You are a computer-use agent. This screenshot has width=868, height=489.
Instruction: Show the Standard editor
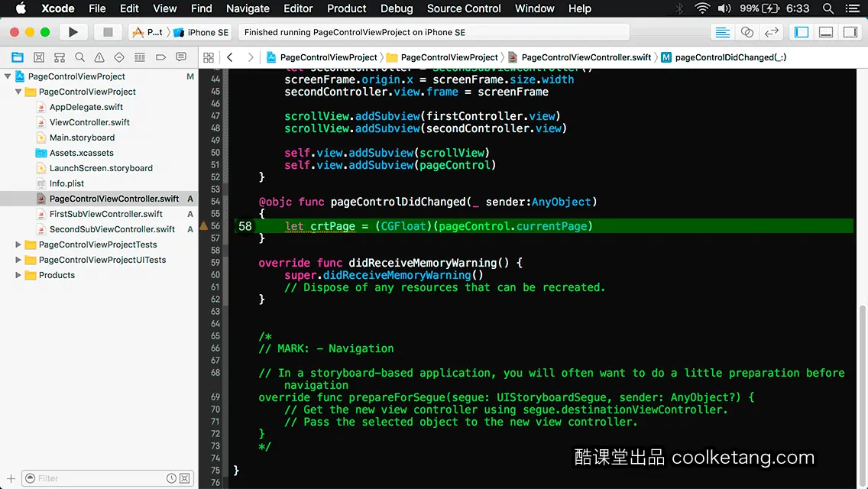(722, 32)
